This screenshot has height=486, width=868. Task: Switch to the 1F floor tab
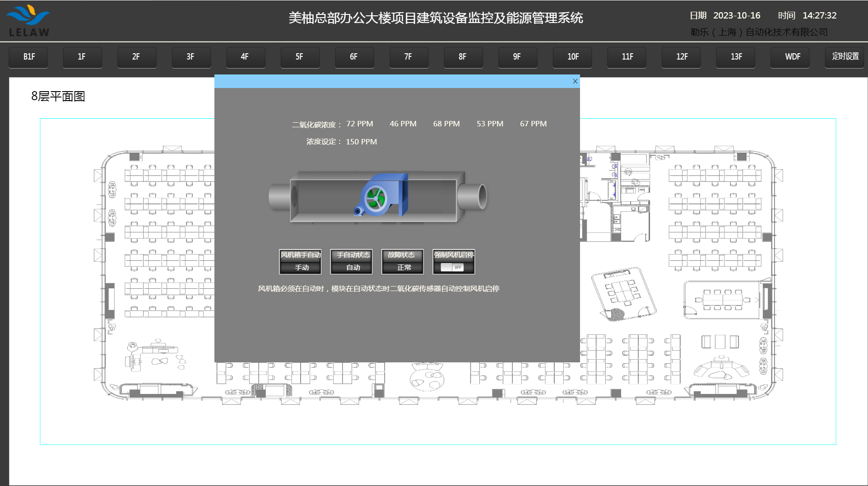pos(82,57)
